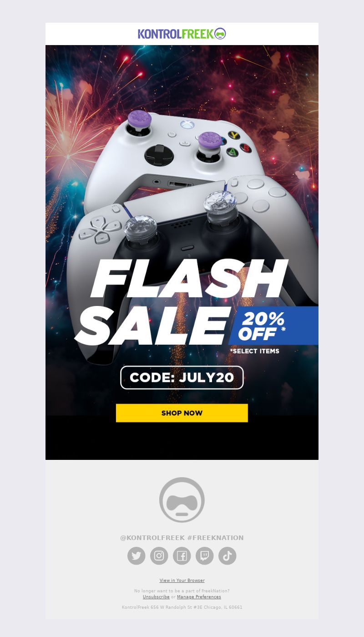Visit the Facebook page icon
The image size is (364, 637).
tap(182, 556)
